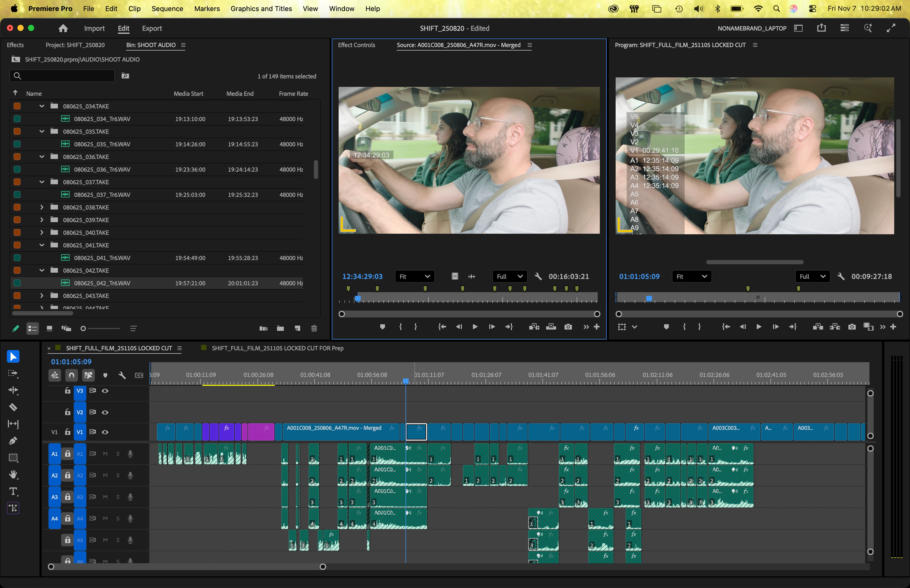
Task: Select the Pen tool in toolbar
Action: (x=13, y=441)
